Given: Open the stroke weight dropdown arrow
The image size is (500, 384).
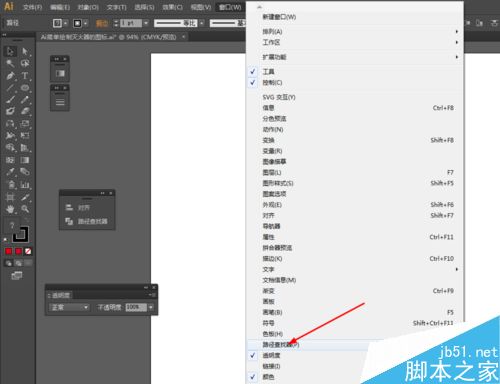Looking at the screenshot, I should (146, 23).
